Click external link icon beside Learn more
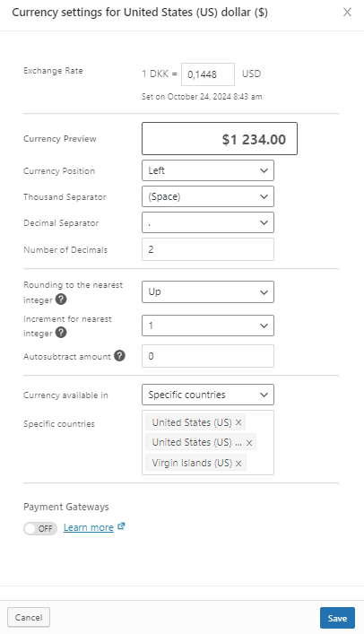Viewport: 364px width, 634px height. (121, 526)
